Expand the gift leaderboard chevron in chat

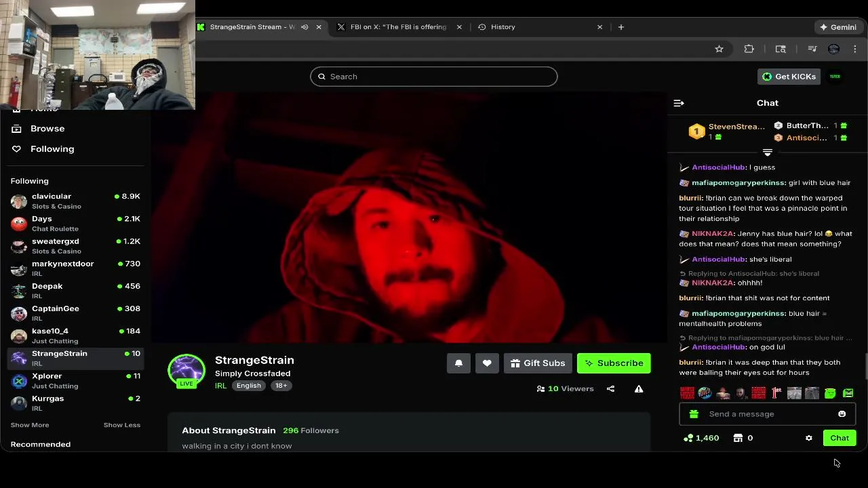(768, 152)
